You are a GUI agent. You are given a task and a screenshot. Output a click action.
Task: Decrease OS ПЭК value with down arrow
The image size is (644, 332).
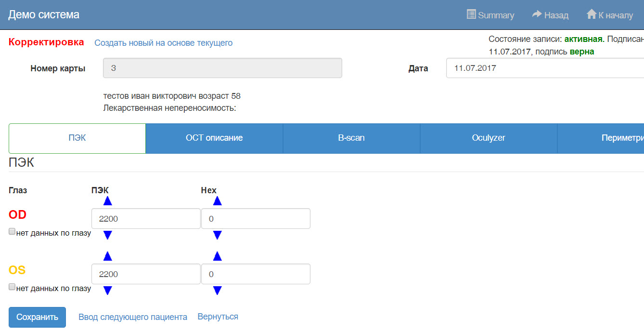(x=108, y=291)
